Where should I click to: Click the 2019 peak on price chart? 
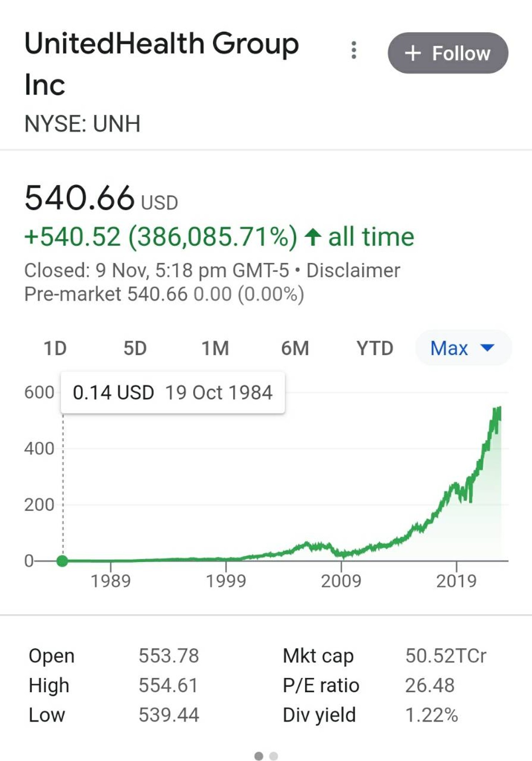455,485
